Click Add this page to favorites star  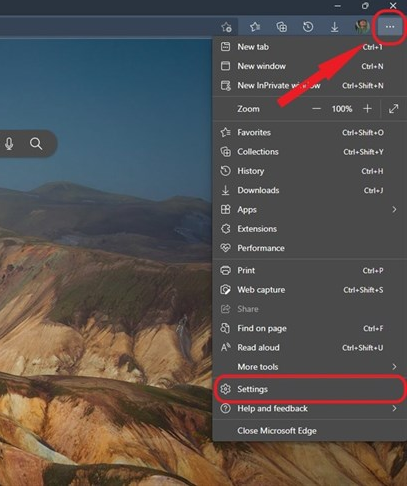click(x=227, y=27)
